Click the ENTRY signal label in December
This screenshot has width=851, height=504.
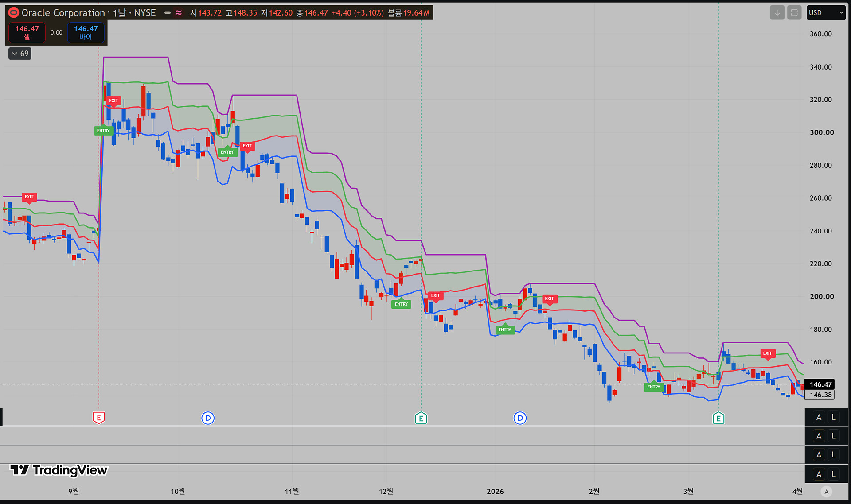click(402, 304)
